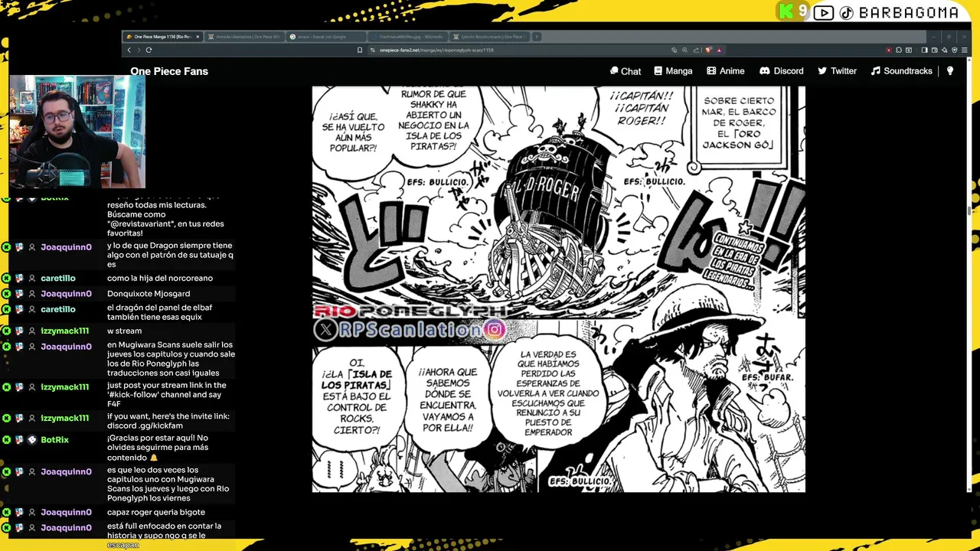Click caretillo next to 'el dragón del panel'

[58, 309]
